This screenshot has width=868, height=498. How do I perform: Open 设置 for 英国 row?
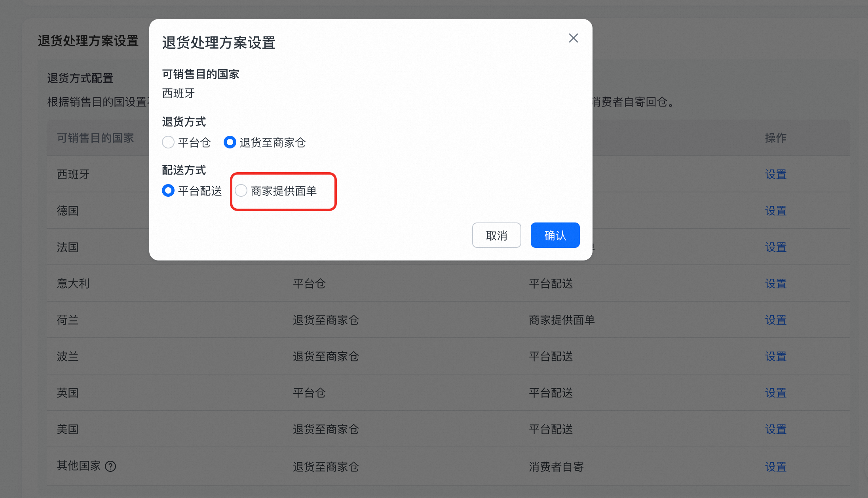tap(775, 393)
